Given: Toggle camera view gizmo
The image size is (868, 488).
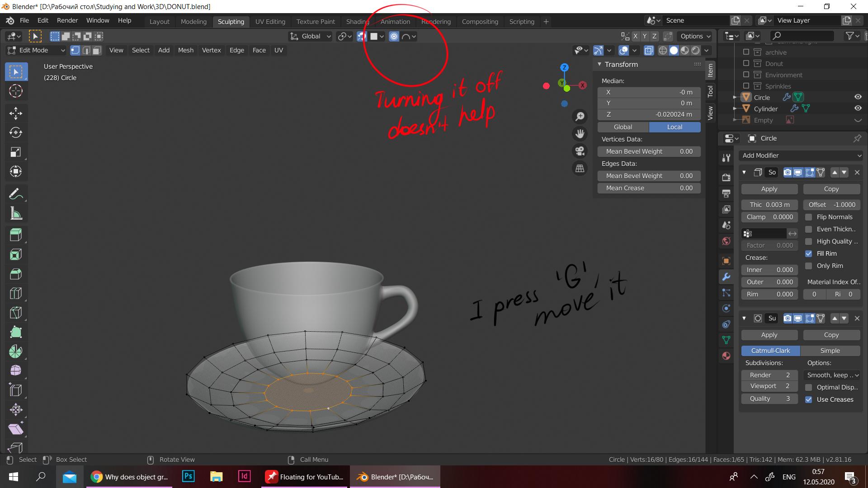Looking at the screenshot, I should pos(580,151).
